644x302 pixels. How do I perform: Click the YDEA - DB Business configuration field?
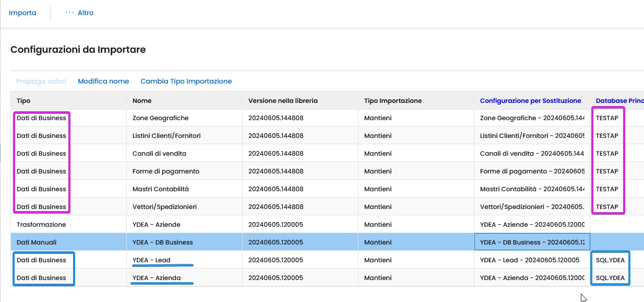(531, 242)
